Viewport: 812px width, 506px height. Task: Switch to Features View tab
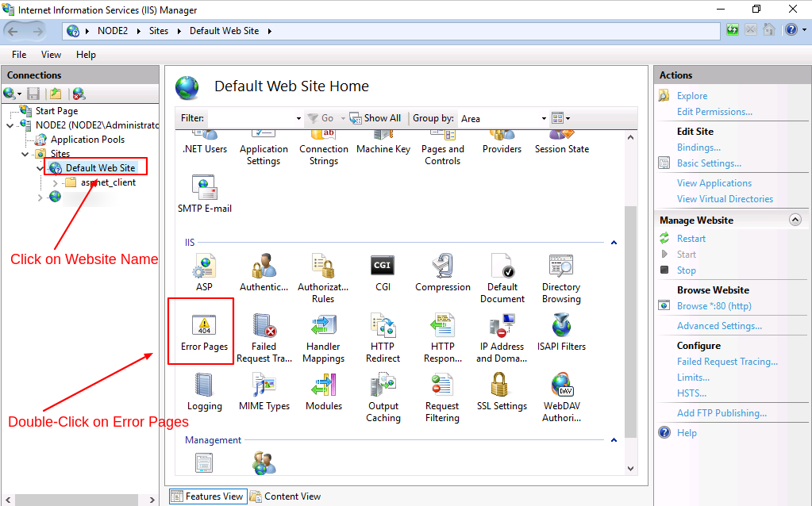click(x=207, y=496)
